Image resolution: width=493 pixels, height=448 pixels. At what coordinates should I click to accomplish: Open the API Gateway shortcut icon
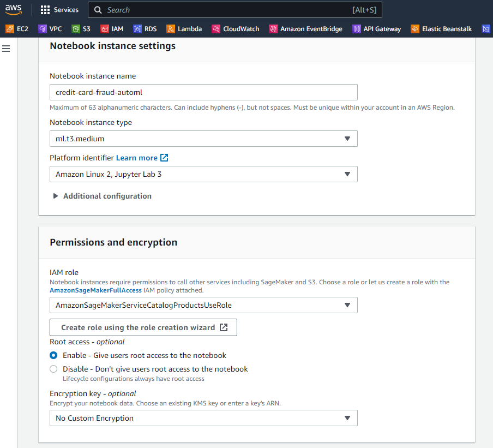tap(357, 29)
